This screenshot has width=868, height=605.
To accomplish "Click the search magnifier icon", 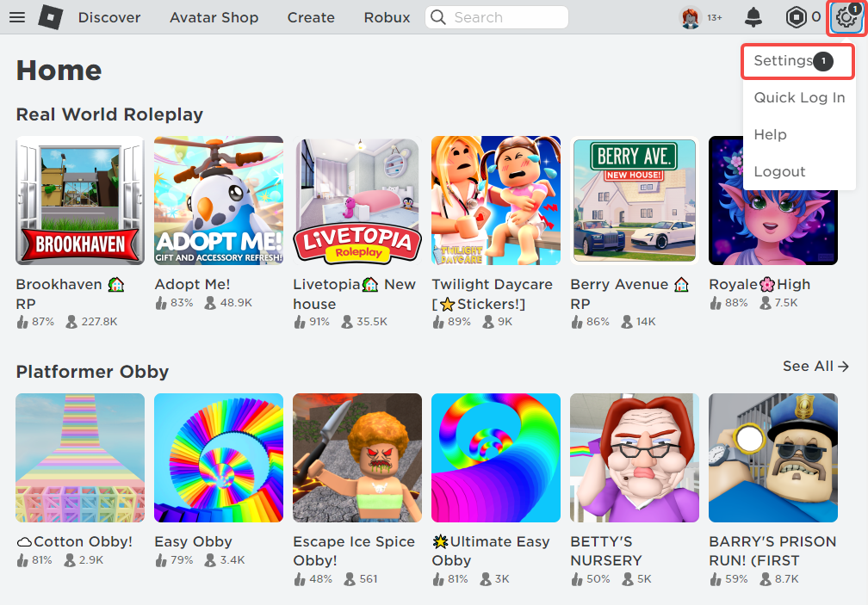I will [437, 17].
